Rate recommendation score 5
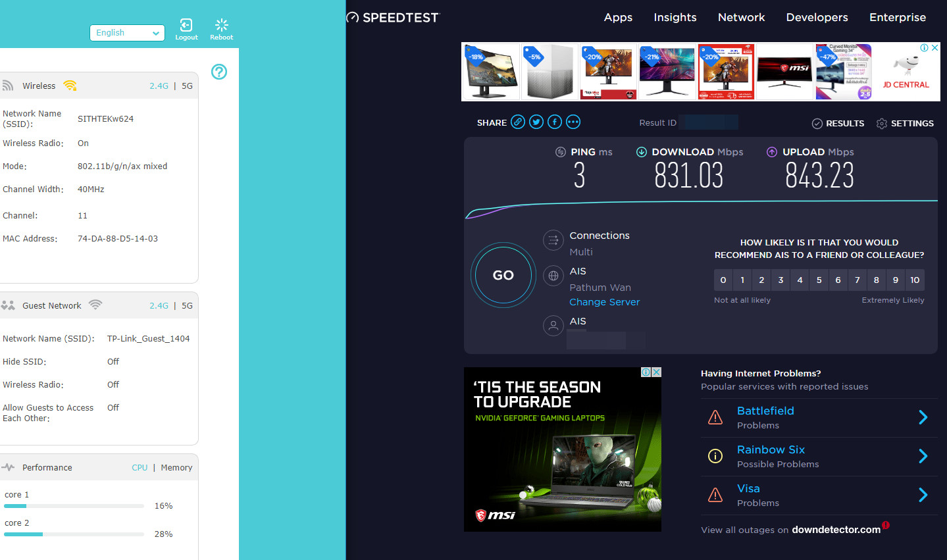Image resolution: width=947 pixels, height=560 pixels. [819, 280]
